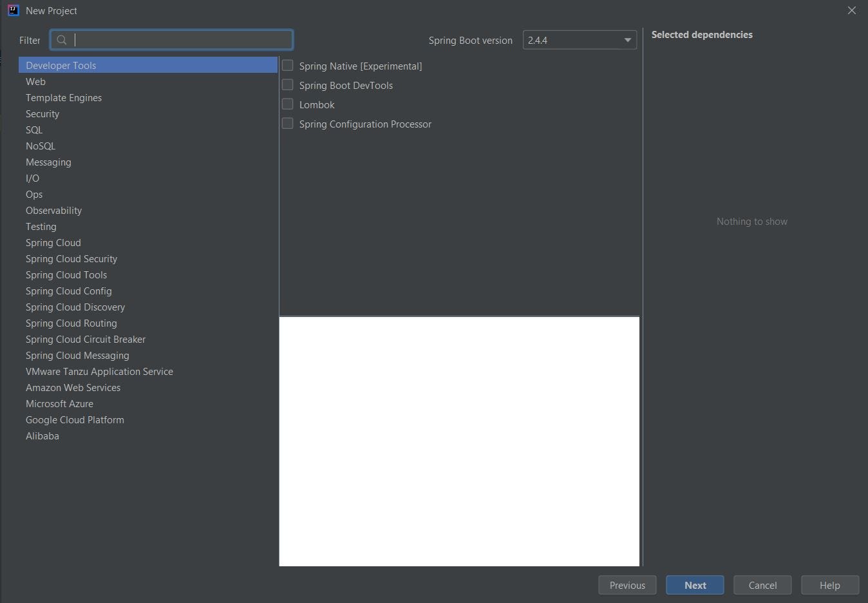Select the Developer Tools category
Viewport: 868px width, 603px height.
click(148, 65)
